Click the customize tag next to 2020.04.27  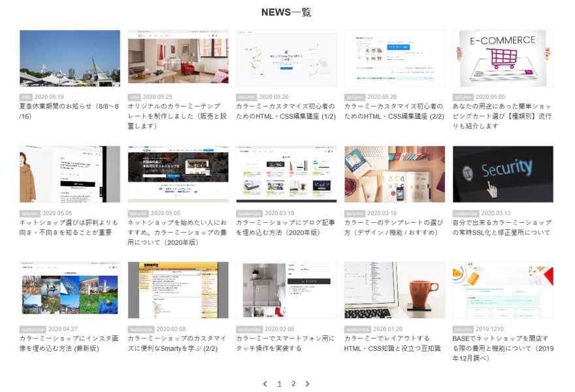tap(33, 329)
